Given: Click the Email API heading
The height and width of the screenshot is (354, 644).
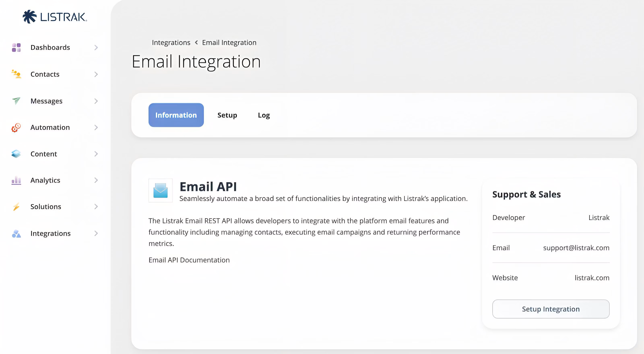Looking at the screenshot, I should tap(208, 187).
